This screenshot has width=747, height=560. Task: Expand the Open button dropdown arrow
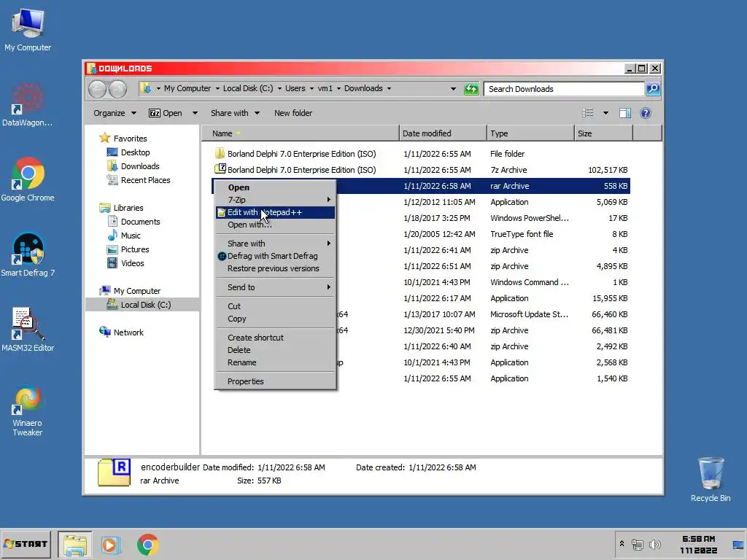(195, 113)
